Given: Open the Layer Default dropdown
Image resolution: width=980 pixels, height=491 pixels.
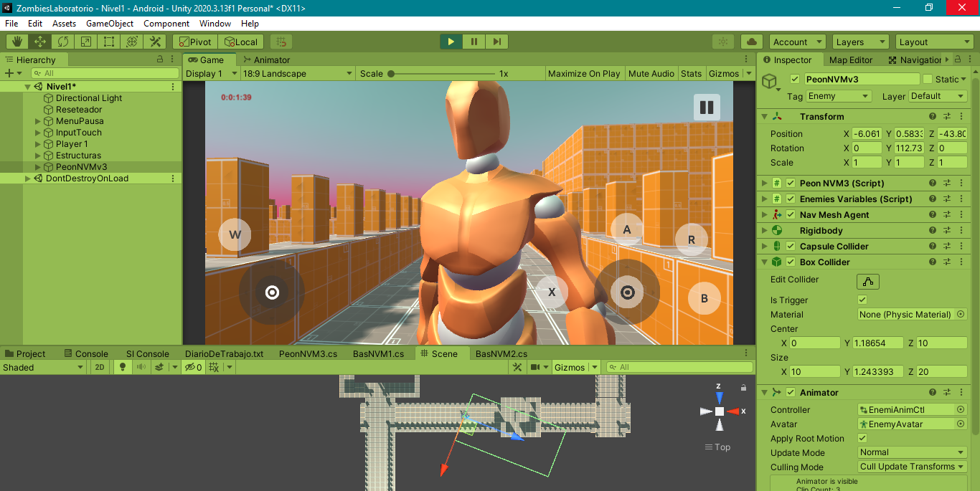Looking at the screenshot, I should click(x=938, y=96).
